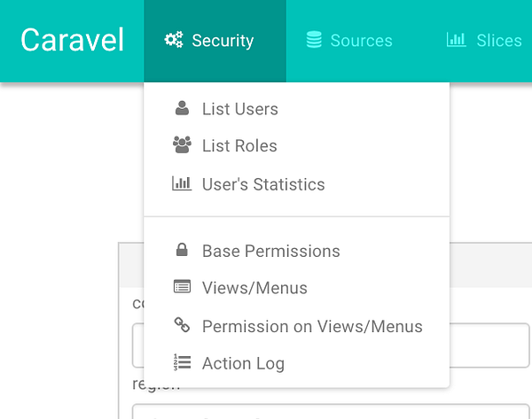Screen dimensions: 532x419
Task: Click the group icon beside List Roles
Action: (182, 144)
